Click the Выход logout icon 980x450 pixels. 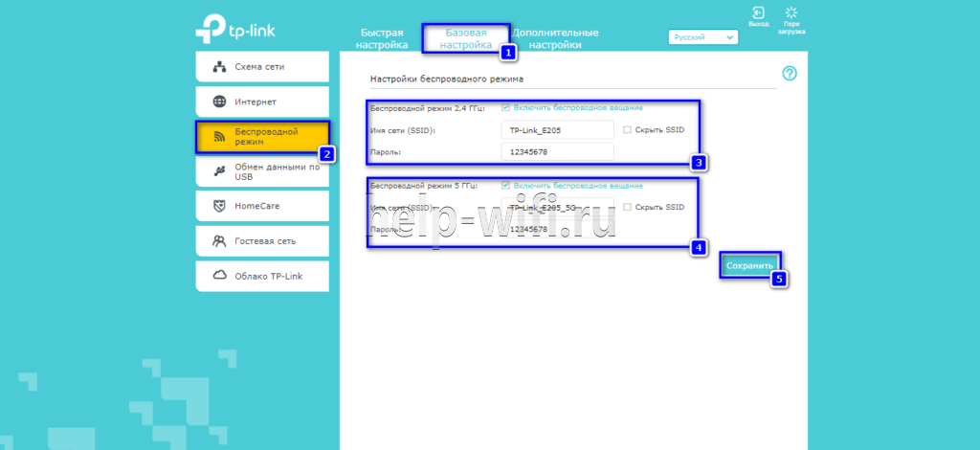click(759, 13)
